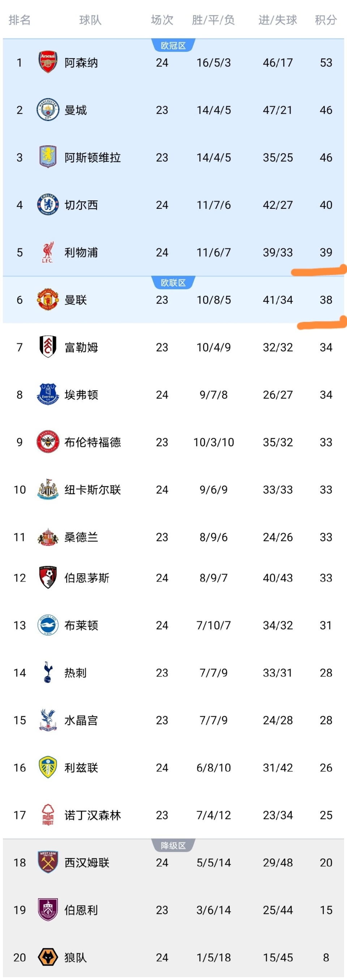Sort by 积分 column header
The height and width of the screenshot is (980, 347).
326,20
